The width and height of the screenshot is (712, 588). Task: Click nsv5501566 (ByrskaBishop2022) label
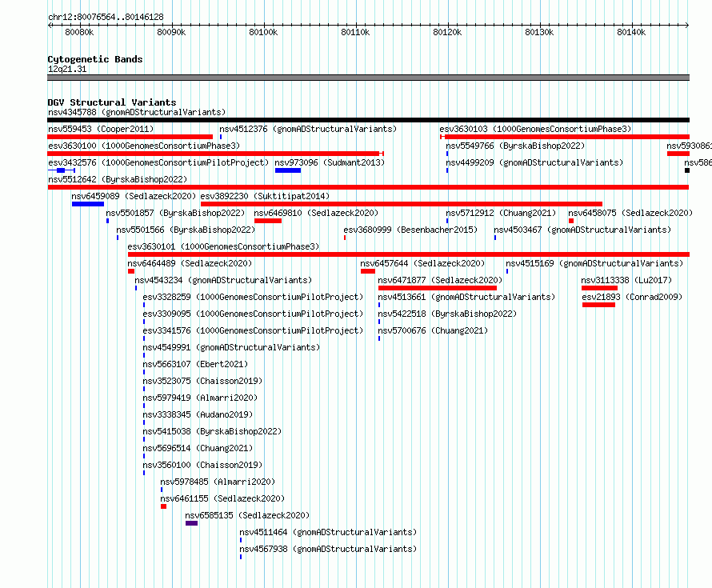[186, 230]
